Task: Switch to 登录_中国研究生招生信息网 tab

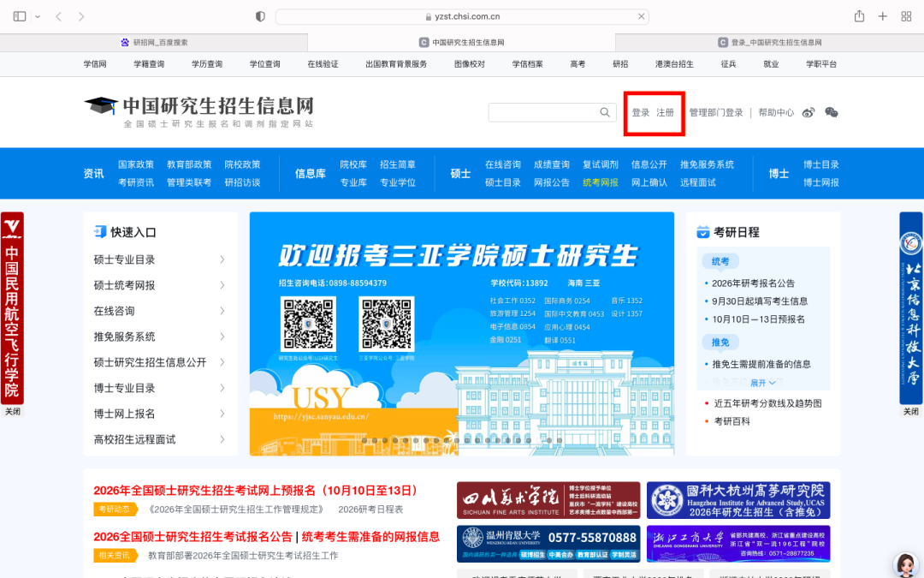Action: 770,42
